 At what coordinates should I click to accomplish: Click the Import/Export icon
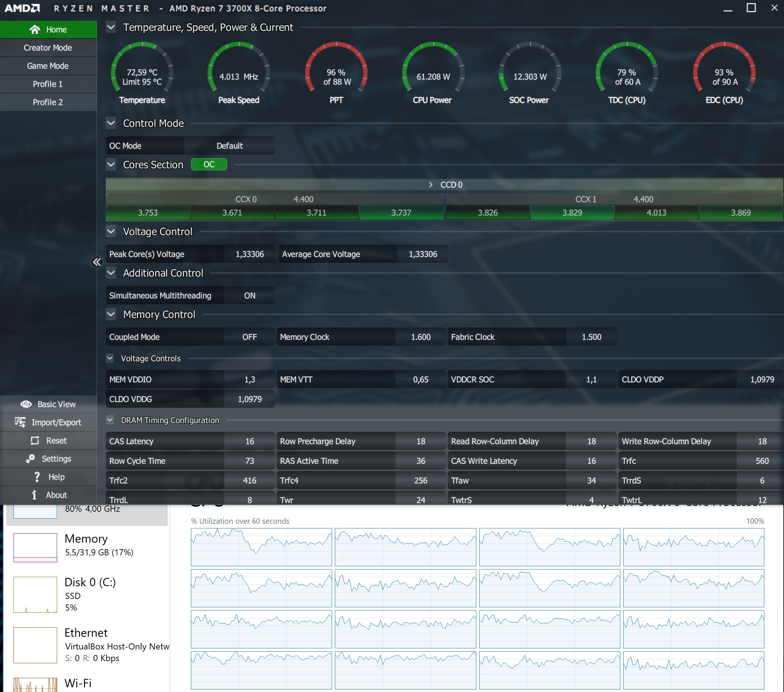20,422
